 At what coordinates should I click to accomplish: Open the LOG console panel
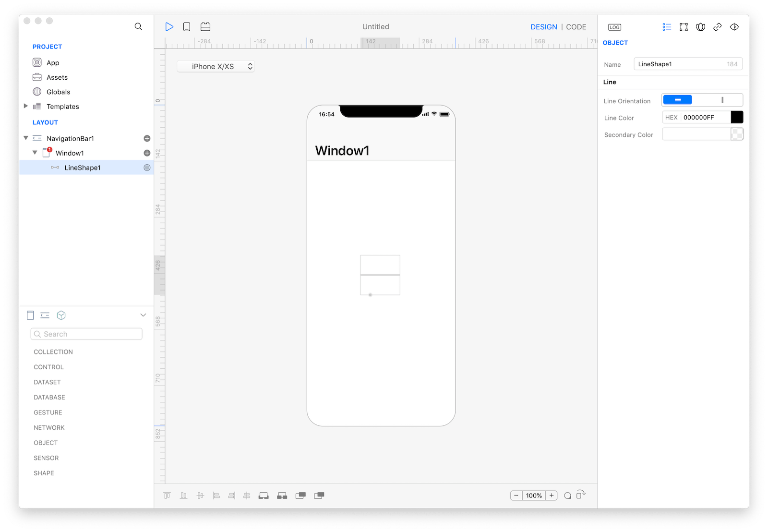[x=614, y=27]
